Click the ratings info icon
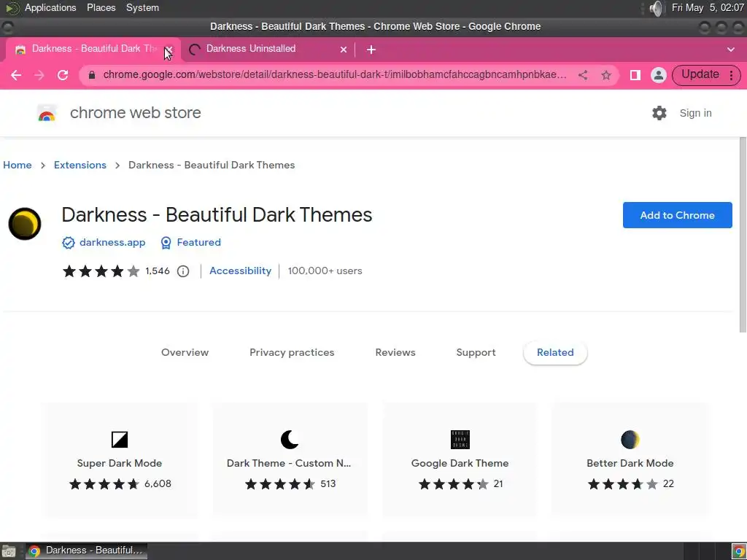Image resolution: width=747 pixels, height=560 pixels. 183,271
